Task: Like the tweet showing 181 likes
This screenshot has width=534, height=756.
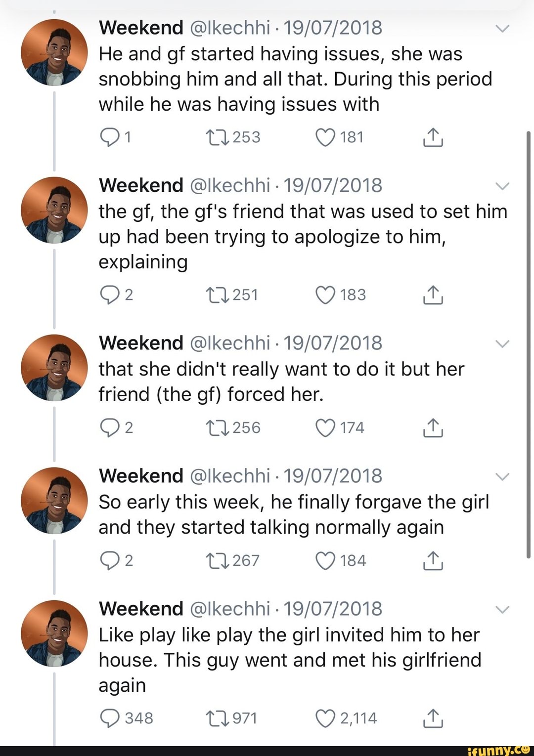Action: click(x=325, y=137)
